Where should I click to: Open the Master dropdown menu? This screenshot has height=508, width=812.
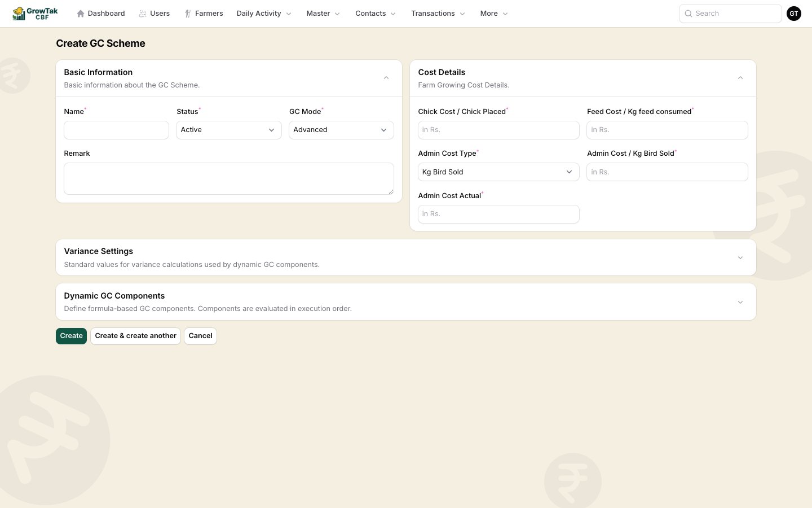[323, 14]
